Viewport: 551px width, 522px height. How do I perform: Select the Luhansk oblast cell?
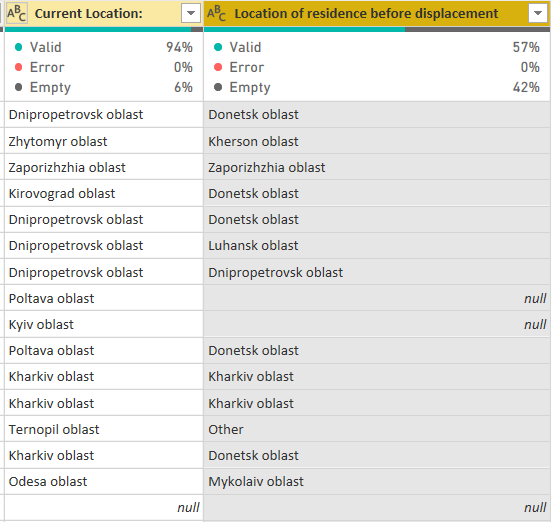coord(377,245)
